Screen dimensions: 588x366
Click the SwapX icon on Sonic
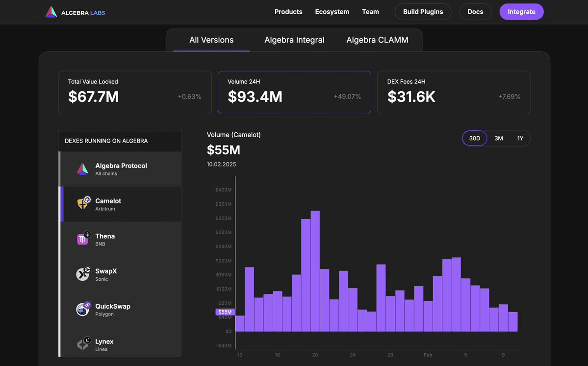(x=82, y=274)
